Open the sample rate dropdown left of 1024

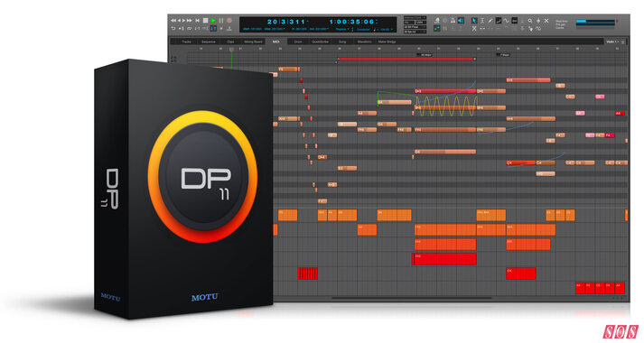tap(409, 23)
